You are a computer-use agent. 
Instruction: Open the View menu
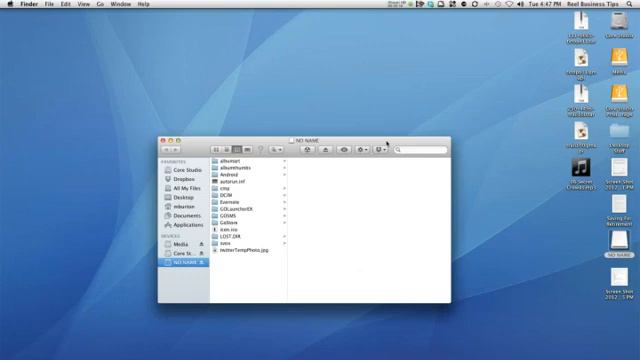click(x=83, y=4)
